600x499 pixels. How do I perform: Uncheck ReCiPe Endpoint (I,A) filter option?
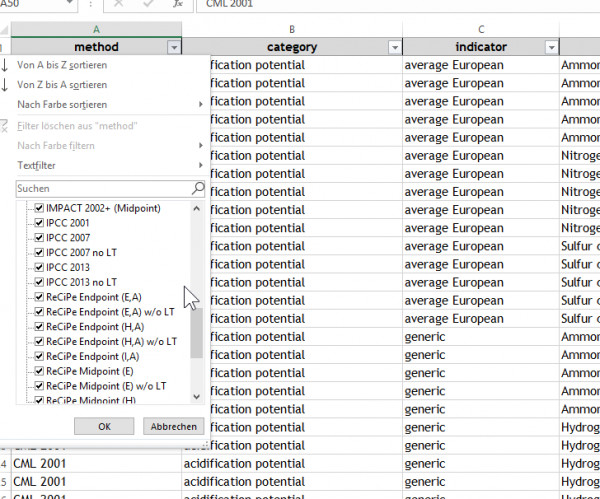pos(39,356)
